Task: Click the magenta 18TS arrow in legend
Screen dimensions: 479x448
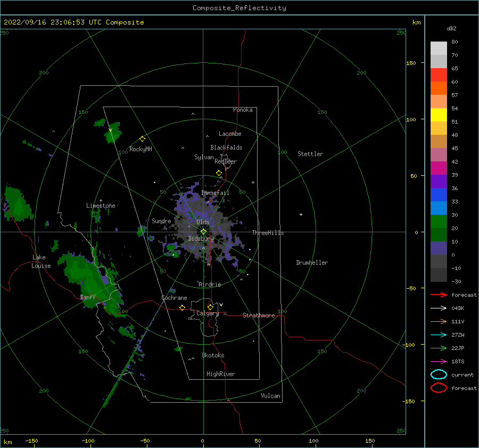Action: (x=439, y=362)
